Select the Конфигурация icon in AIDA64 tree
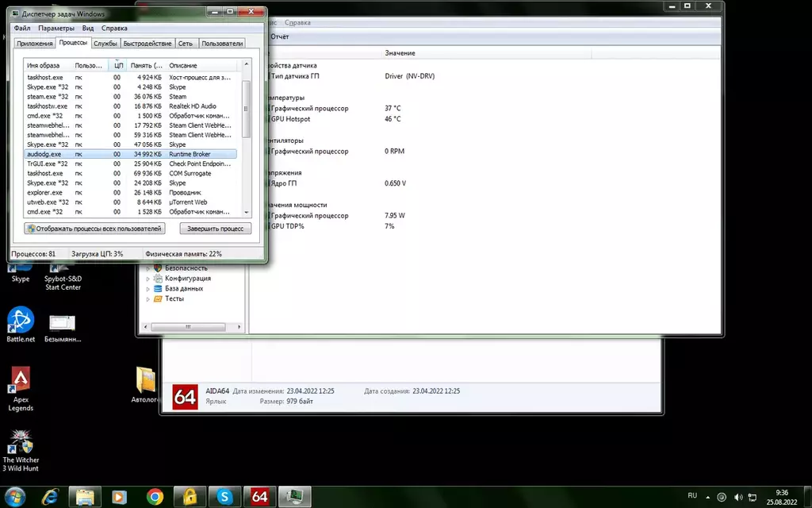This screenshot has width=812, height=508. [158, 279]
